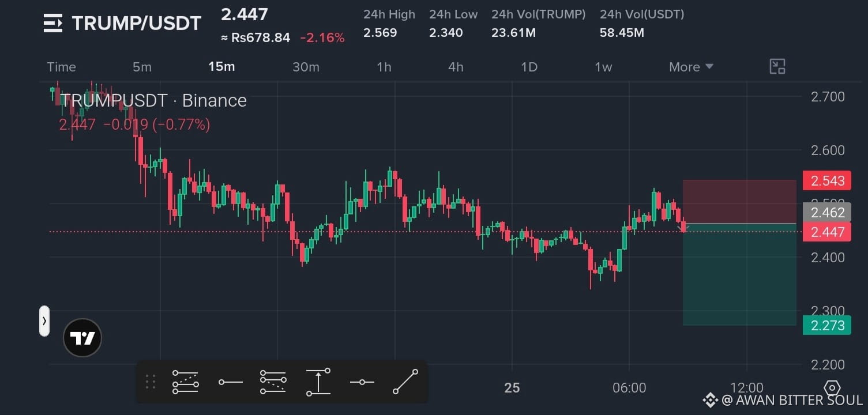Screen dimensions: 868x415
Task: Switch to the 30m interval
Action: click(306, 67)
